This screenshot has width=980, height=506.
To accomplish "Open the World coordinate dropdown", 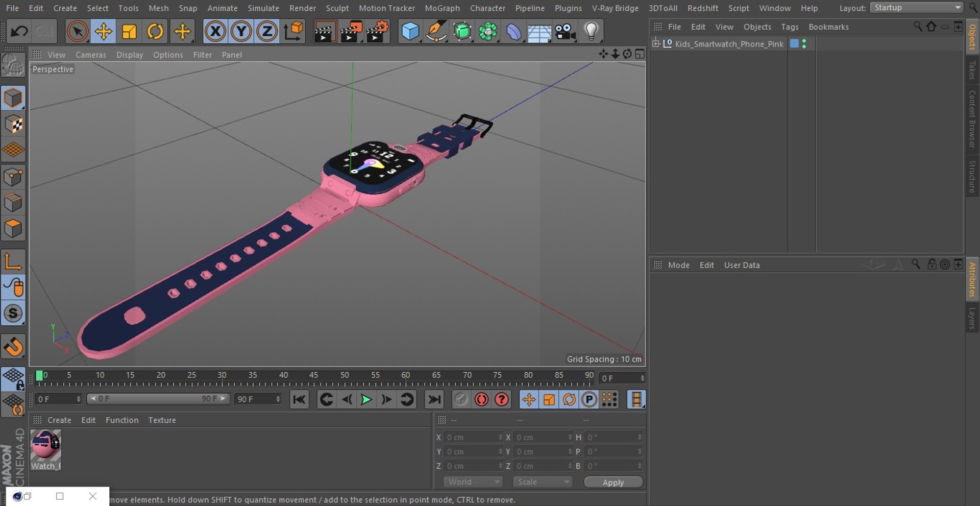I will (x=473, y=482).
